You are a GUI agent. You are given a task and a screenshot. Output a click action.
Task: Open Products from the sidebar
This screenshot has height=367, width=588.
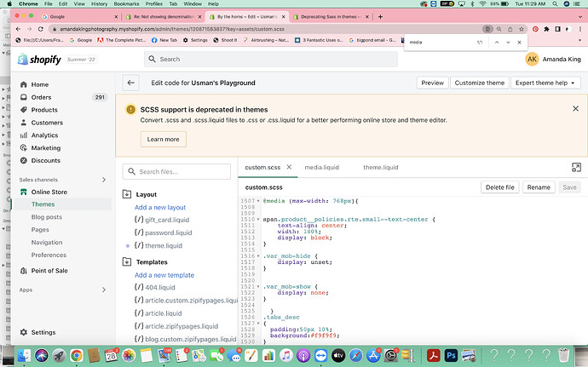coord(44,110)
